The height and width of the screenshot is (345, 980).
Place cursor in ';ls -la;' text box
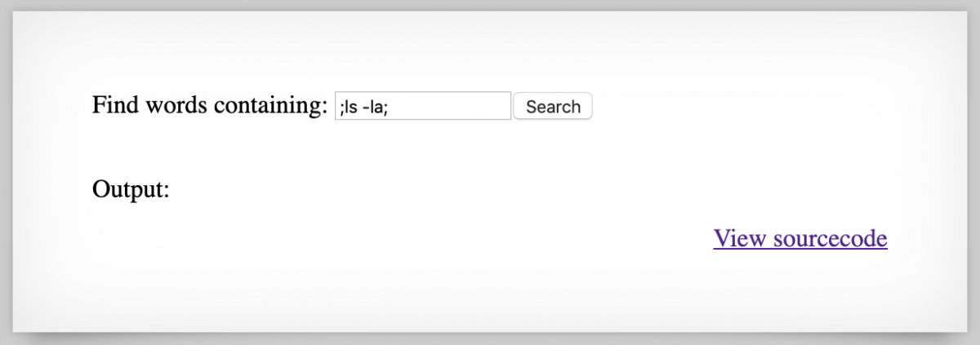[x=423, y=106]
